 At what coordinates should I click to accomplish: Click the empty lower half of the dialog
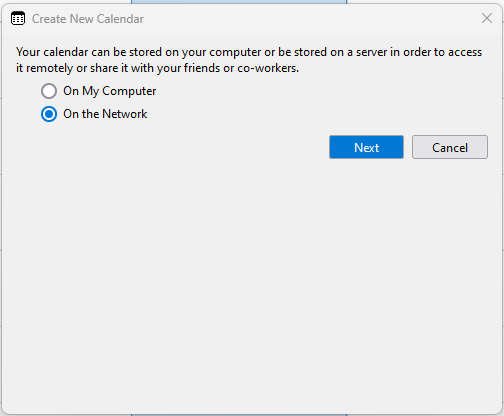(252, 300)
